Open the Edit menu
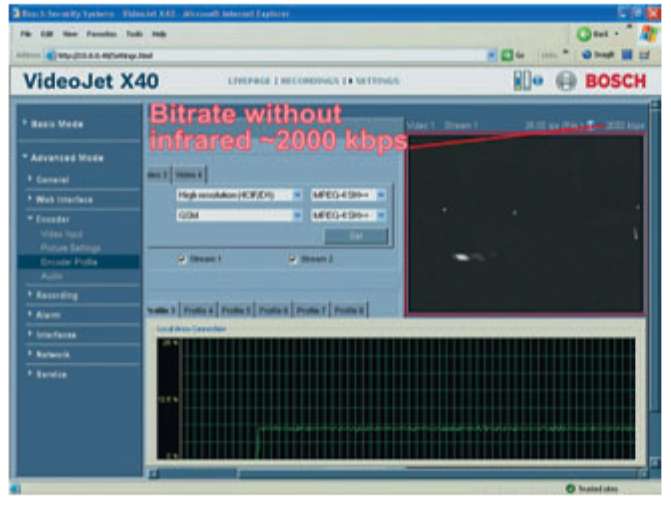671x505 pixels. click(x=47, y=34)
